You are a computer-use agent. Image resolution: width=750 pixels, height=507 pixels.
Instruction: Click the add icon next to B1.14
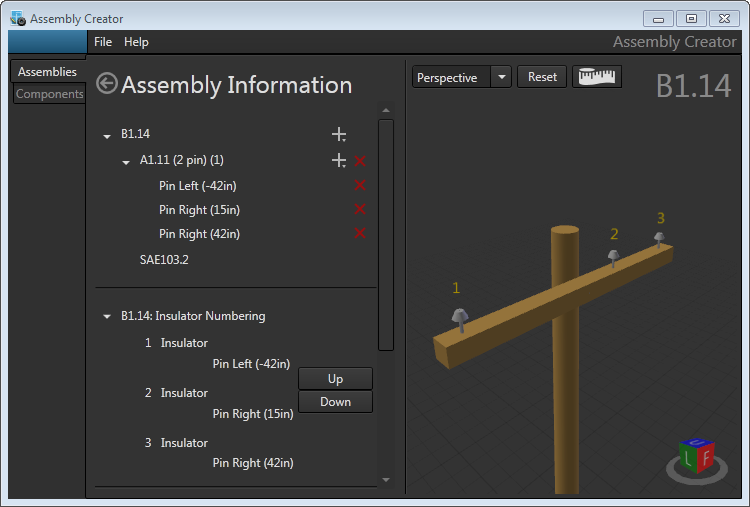pos(339,134)
